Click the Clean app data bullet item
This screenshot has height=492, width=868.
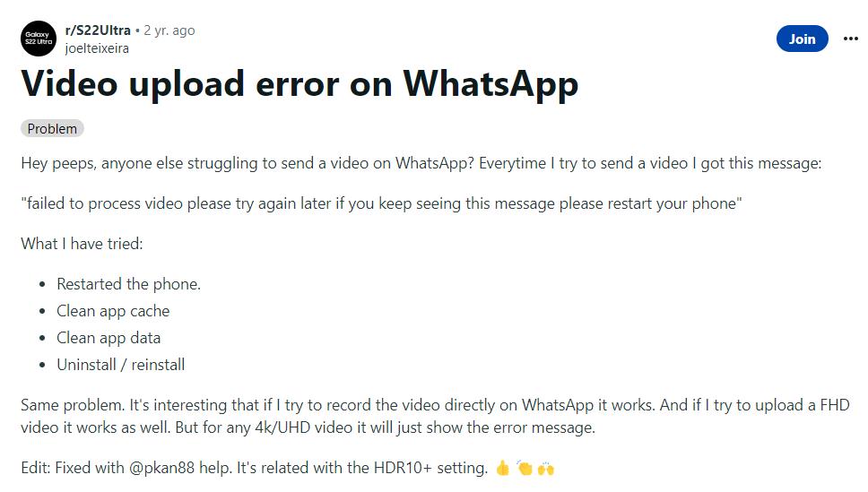click(108, 338)
